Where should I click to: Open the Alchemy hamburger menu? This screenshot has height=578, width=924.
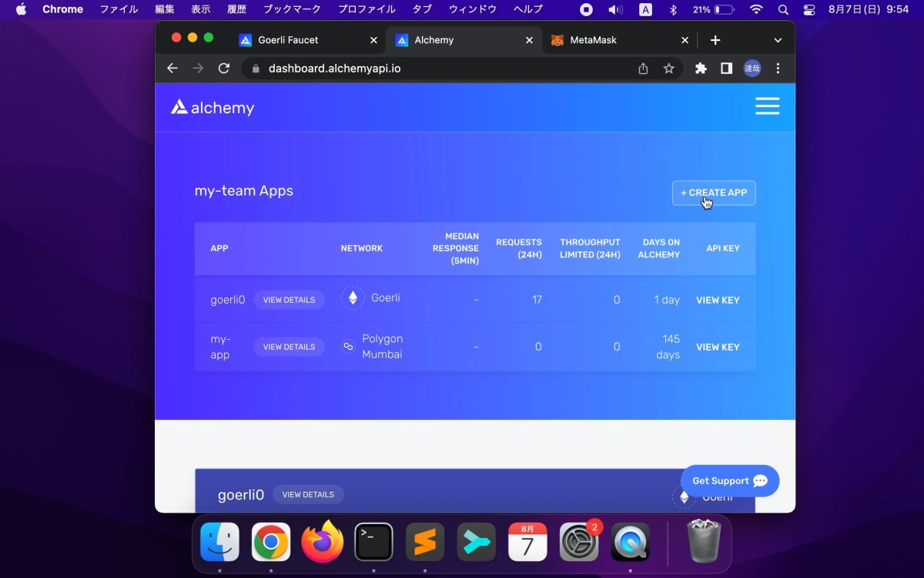[x=767, y=106]
